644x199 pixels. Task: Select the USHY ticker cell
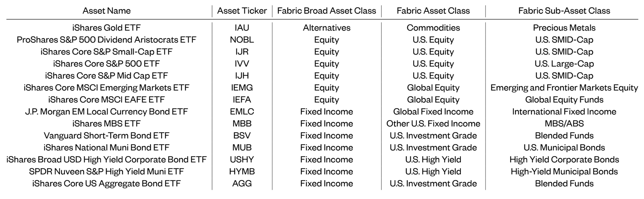242,159
